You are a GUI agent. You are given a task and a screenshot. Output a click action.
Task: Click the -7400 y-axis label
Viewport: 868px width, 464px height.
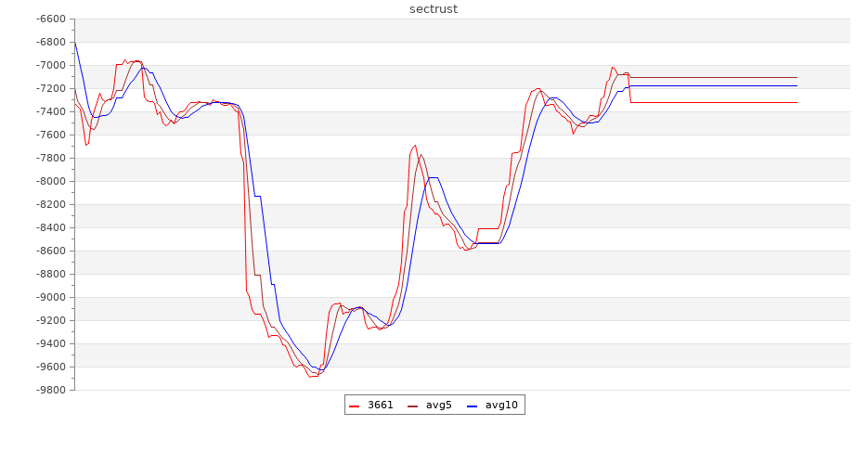[48, 111]
